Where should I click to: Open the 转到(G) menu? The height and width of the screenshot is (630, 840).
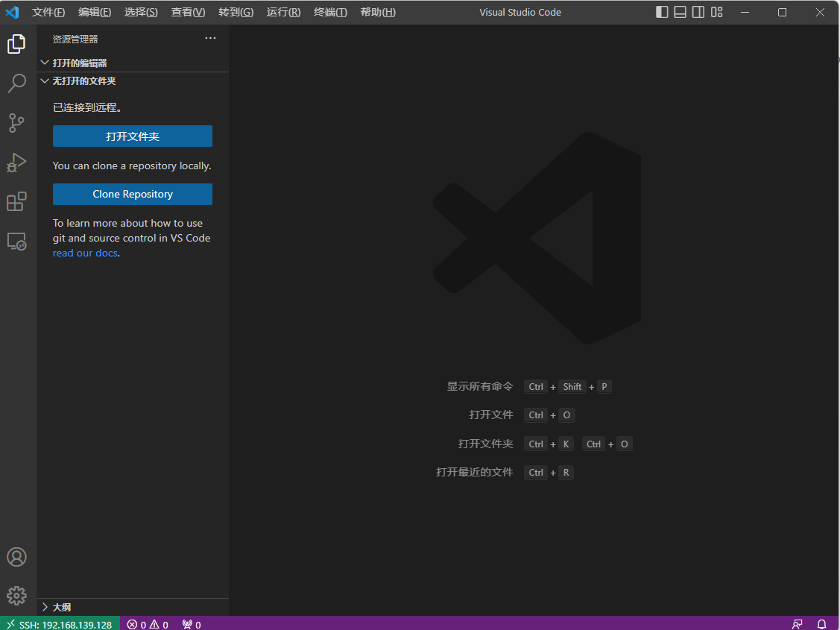(236, 12)
